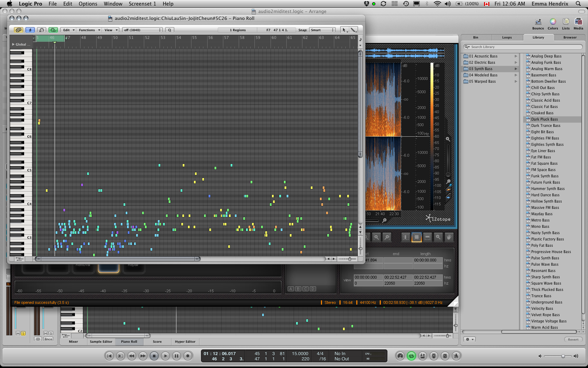The image size is (588, 368).
Task: Open the Options menu in menu bar
Action: tap(88, 4)
